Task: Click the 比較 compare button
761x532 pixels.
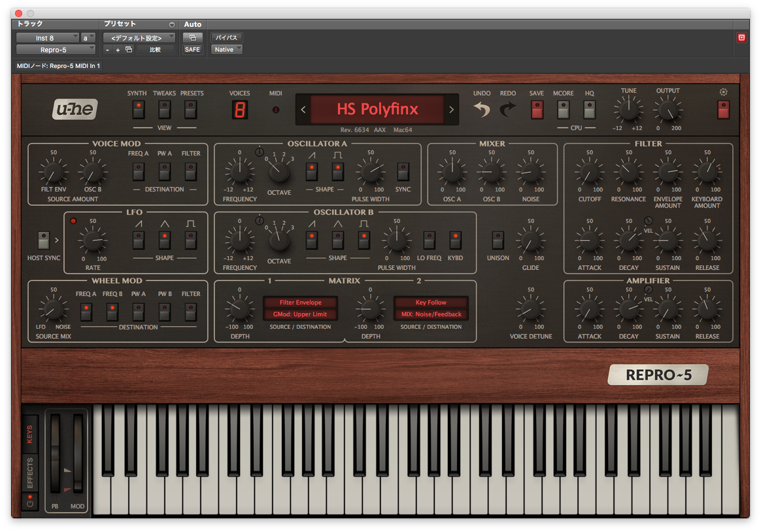Action: [x=156, y=50]
